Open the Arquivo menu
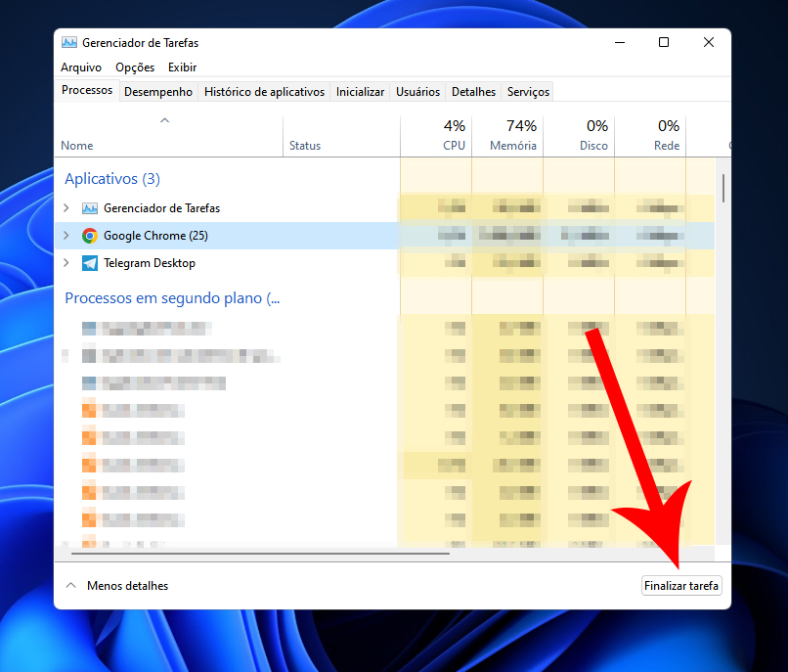This screenshot has height=672, width=788. pyautogui.click(x=80, y=67)
